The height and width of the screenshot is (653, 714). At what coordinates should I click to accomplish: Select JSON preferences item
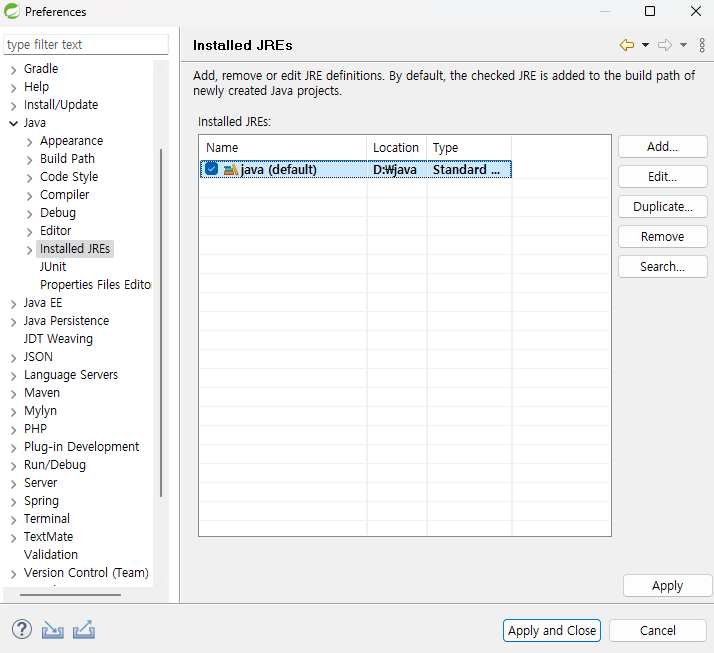coord(38,357)
